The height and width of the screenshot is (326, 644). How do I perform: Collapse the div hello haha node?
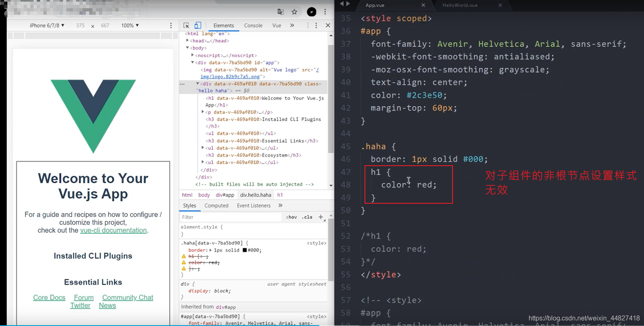tap(198, 83)
